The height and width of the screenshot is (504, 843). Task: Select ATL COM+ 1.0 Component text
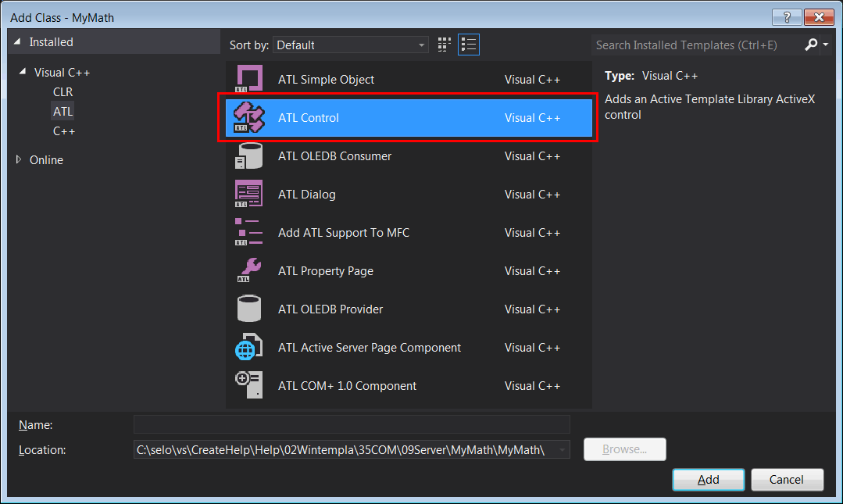pyautogui.click(x=347, y=386)
